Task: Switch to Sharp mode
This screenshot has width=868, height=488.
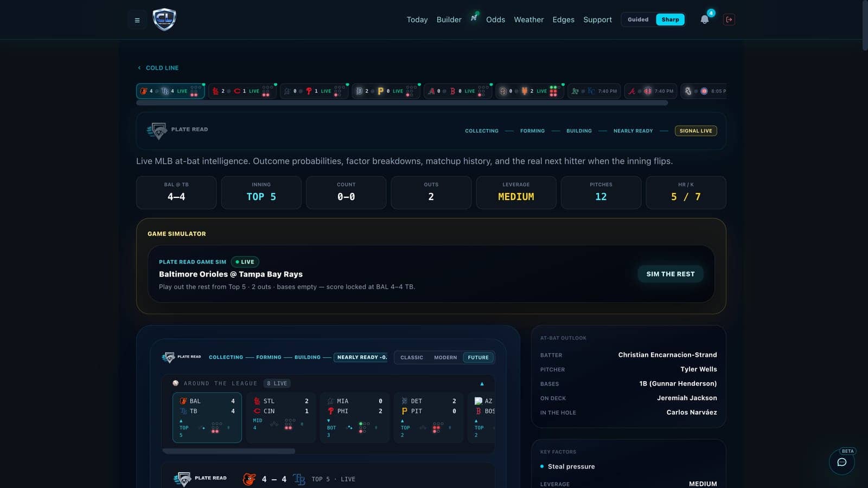Action: pos(670,20)
